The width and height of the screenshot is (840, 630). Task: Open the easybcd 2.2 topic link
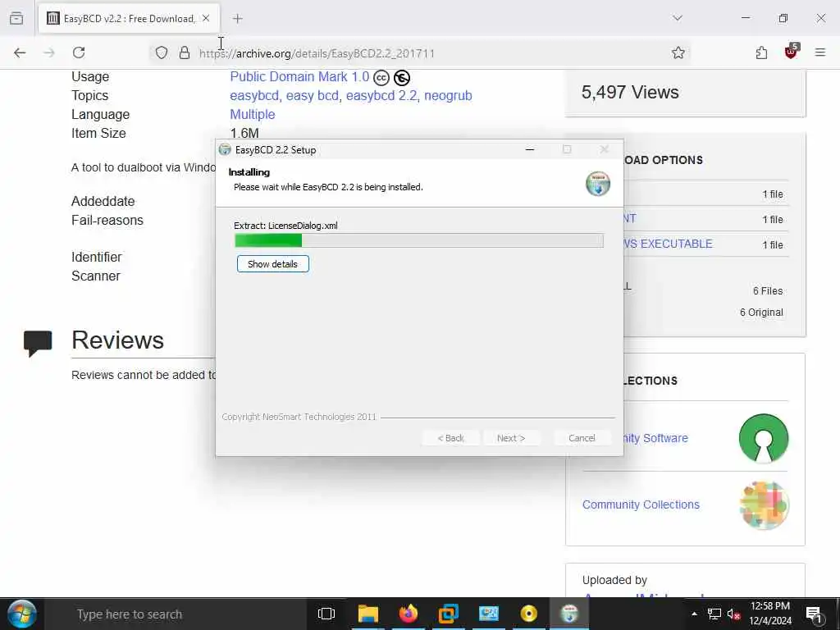381,95
